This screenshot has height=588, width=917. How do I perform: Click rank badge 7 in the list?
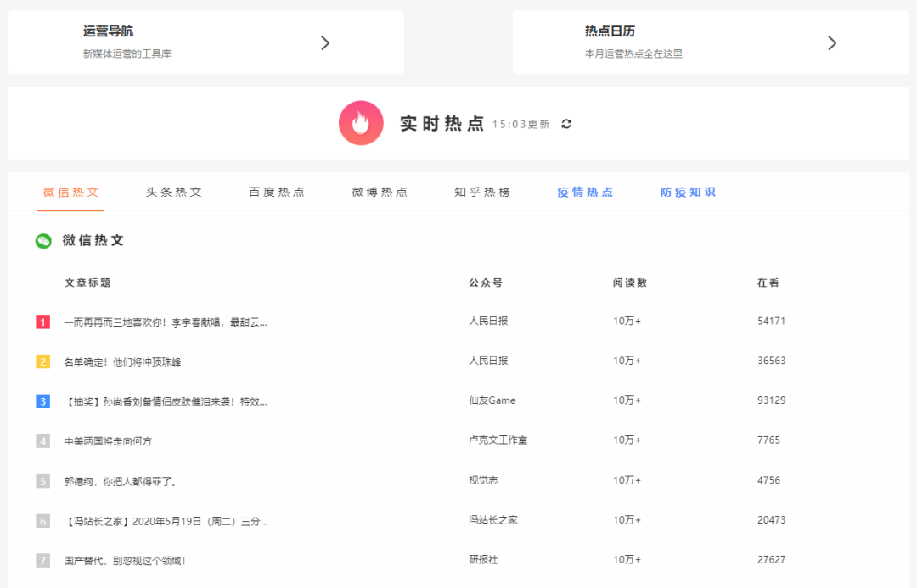pyautogui.click(x=42, y=561)
